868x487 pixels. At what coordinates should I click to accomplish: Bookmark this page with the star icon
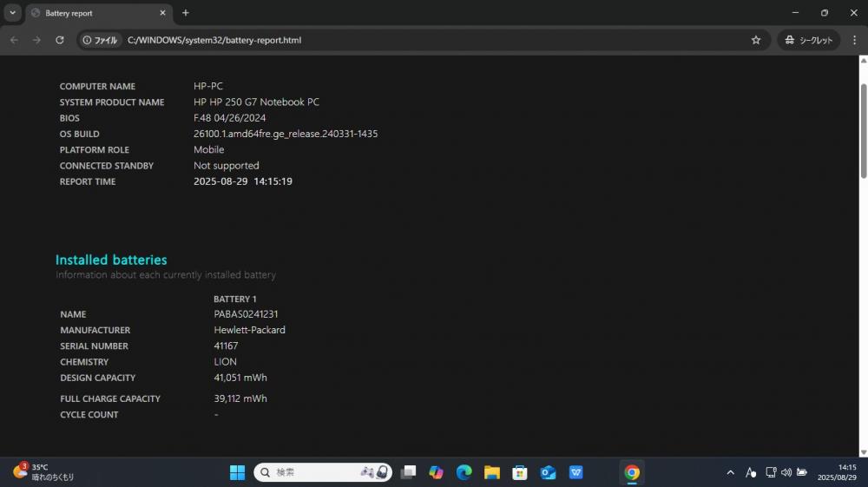[x=756, y=40]
